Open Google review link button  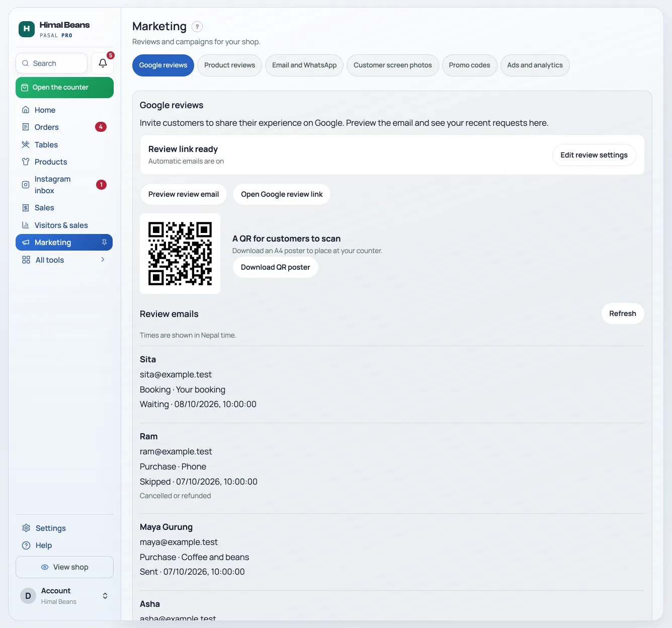pos(282,194)
